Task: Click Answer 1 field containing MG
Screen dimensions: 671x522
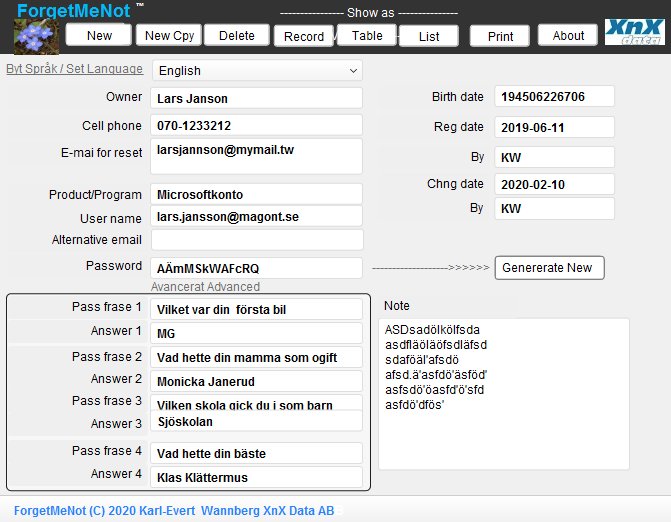Action: click(256, 333)
